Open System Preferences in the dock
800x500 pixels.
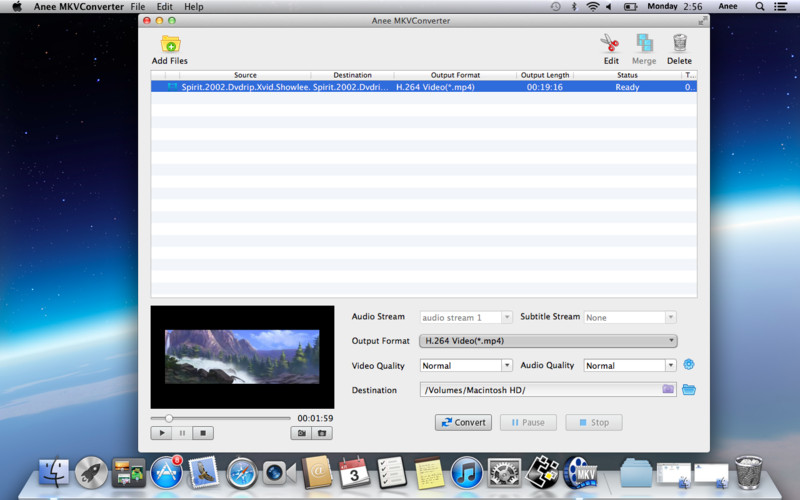click(505, 472)
